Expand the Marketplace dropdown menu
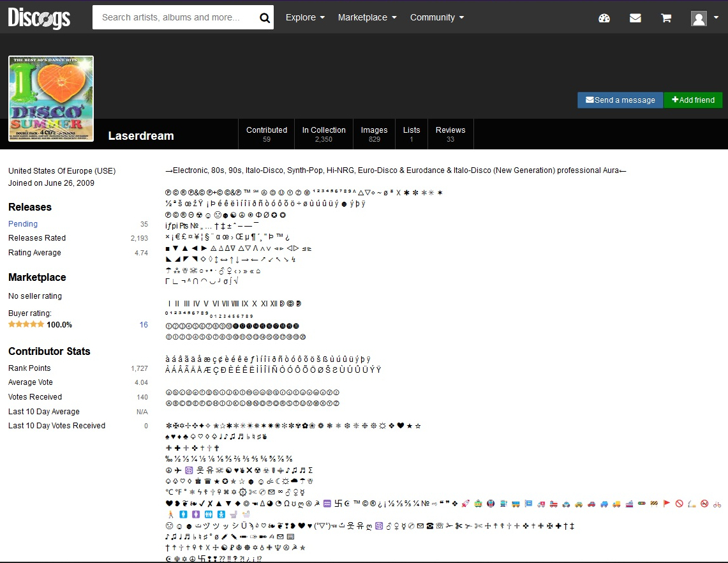The width and height of the screenshot is (728, 563). click(x=367, y=17)
